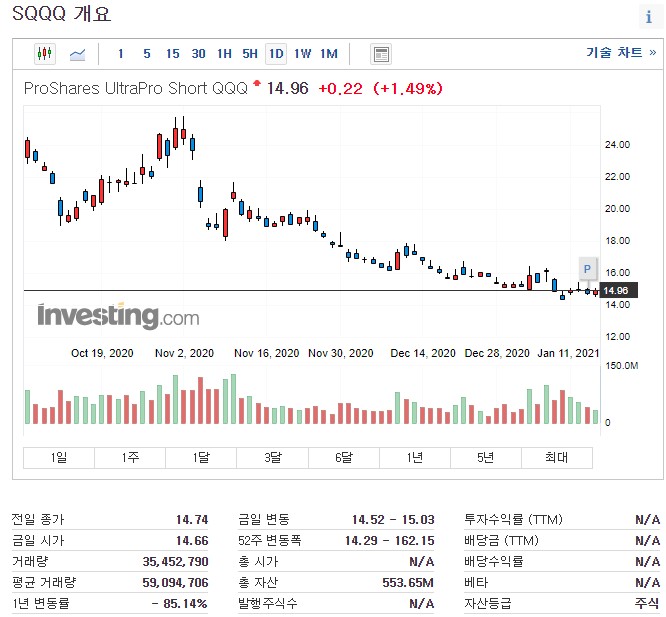Click the 금일 변동 range 14.52 - 15.03
666x617 pixels.
(393, 520)
